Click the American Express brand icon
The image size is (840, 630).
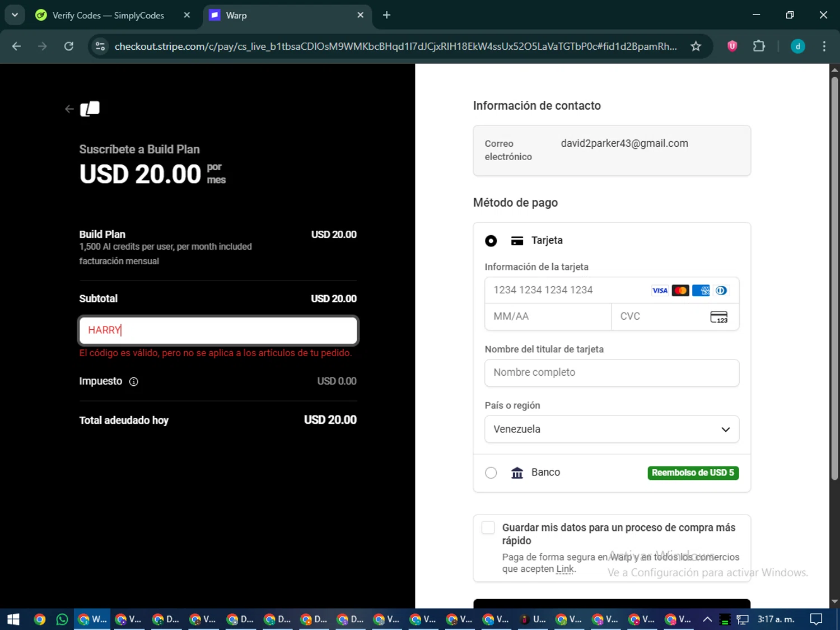pyautogui.click(x=701, y=290)
